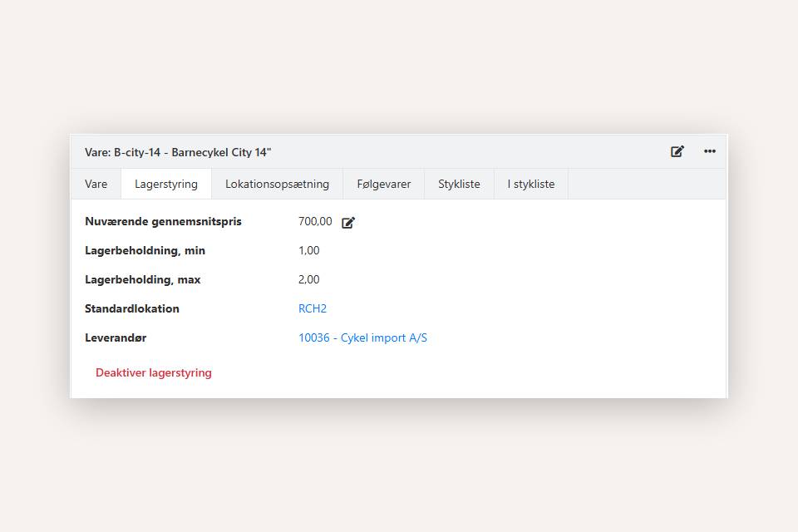Click Deaktiver lagerstyring
This screenshot has height=532, width=798.
(x=154, y=372)
